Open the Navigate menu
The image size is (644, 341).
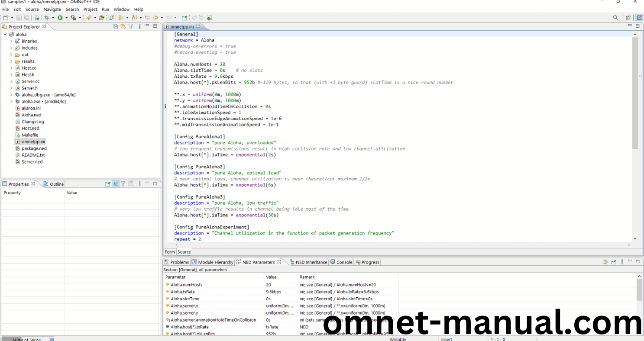point(52,9)
